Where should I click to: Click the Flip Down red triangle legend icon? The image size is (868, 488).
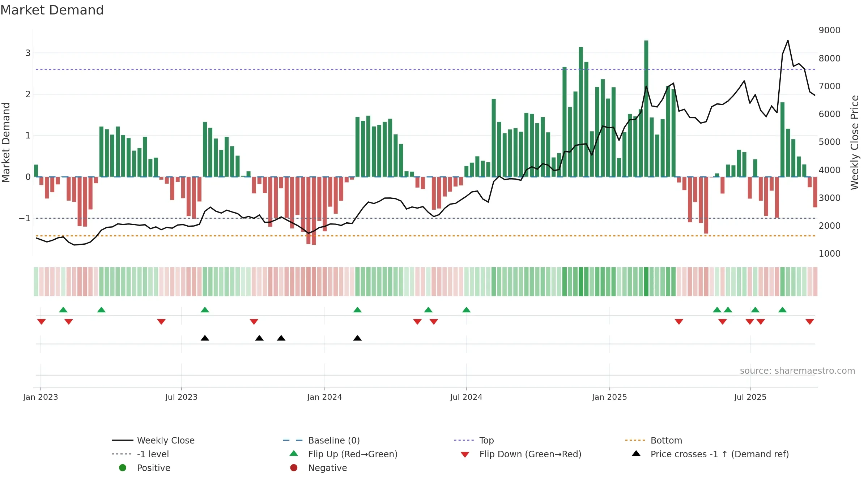pyautogui.click(x=465, y=455)
